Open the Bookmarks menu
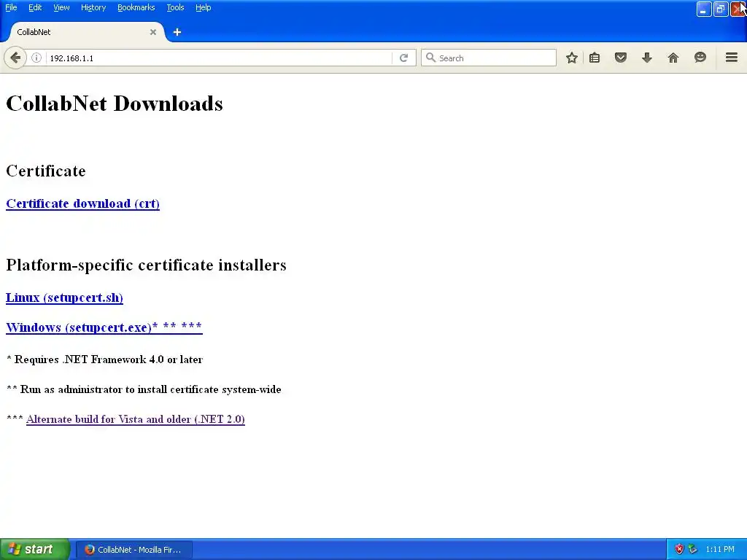The height and width of the screenshot is (560, 747). (136, 7)
